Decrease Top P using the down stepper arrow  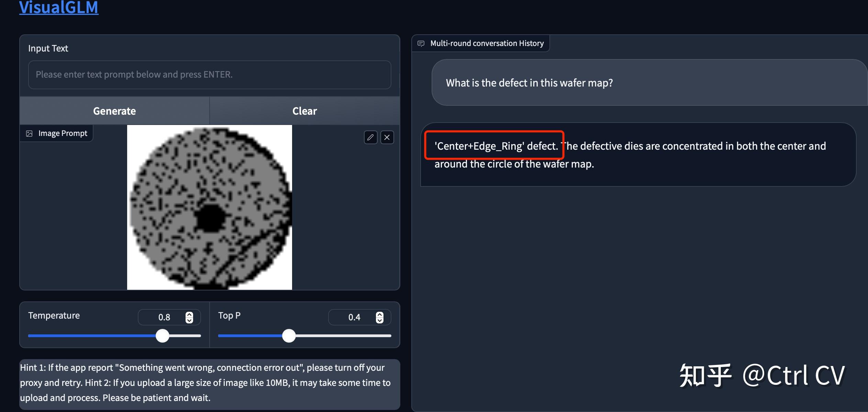coord(379,320)
